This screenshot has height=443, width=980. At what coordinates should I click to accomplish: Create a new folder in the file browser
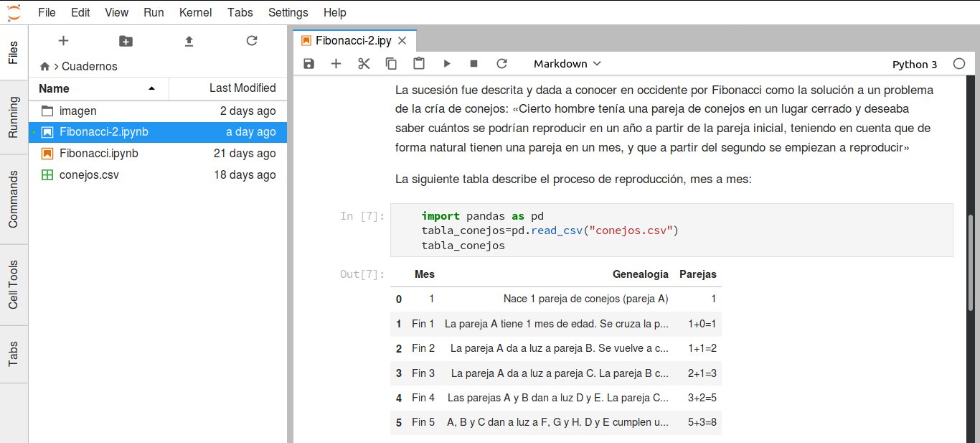point(126,41)
